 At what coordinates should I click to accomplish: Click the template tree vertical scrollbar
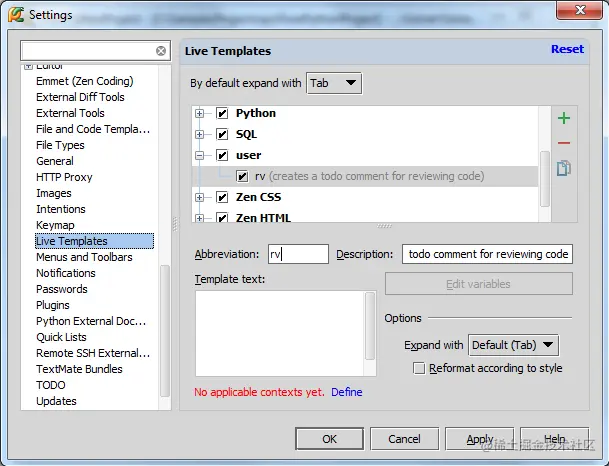[545, 179]
